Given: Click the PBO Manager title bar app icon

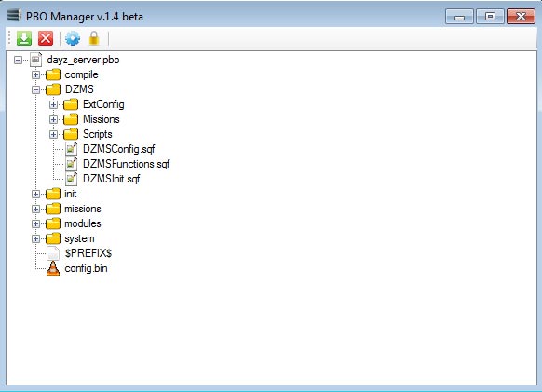Looking at the screenshot, I should pyautogui.click(x=14, y=16).
